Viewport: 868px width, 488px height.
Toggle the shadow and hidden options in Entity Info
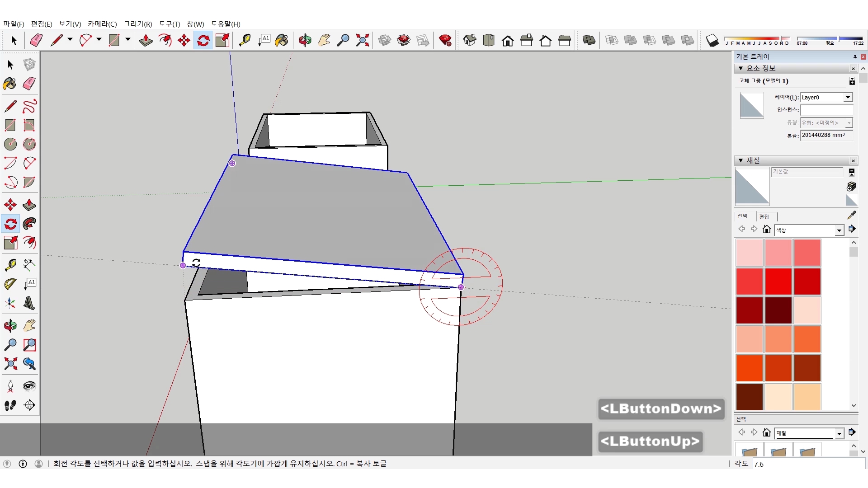pyautogui.click(x=852, y=81)
